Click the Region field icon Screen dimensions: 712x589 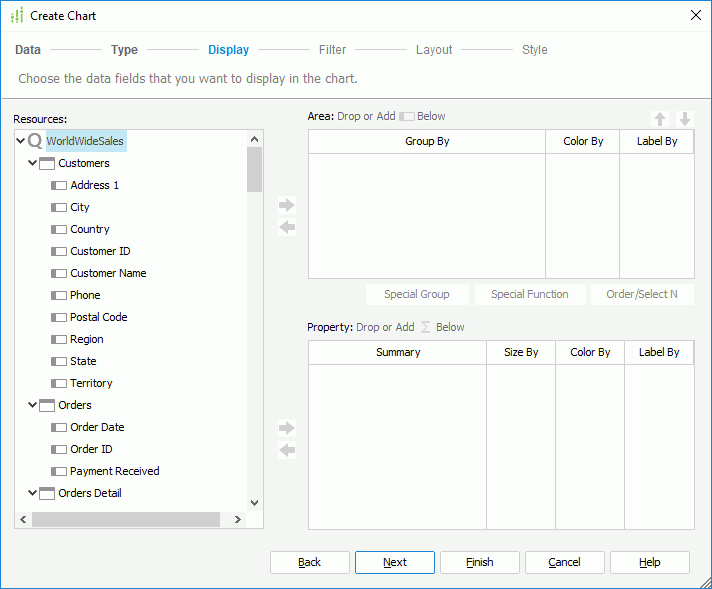coord(59,339)
